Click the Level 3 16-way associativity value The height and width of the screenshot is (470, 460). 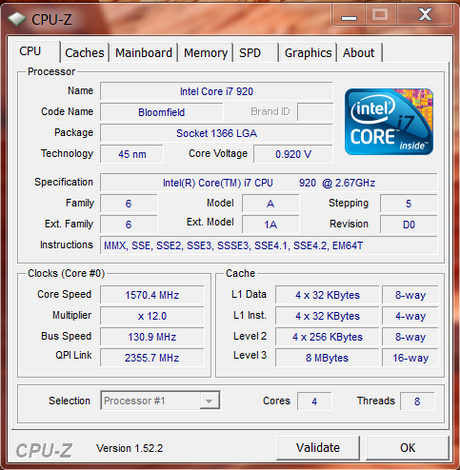[410, 358]
